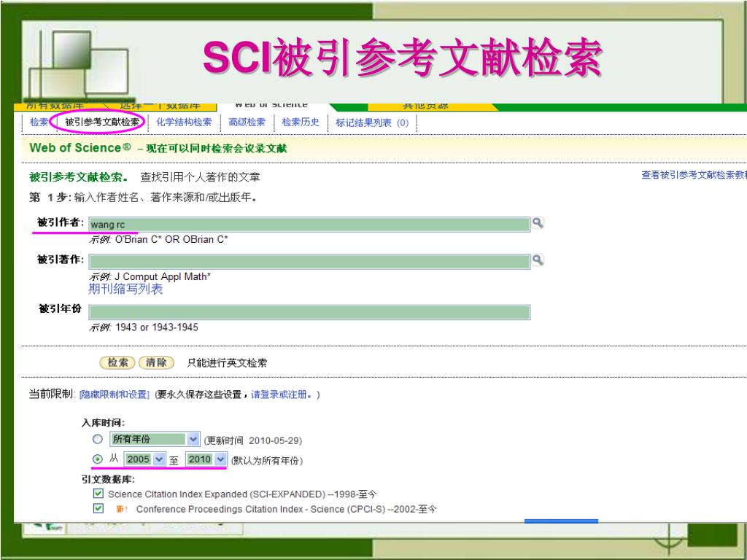This screenshot has width=747, height=560.
Task: Click the 被引著作 input field
Action: [x=309, y=262]
